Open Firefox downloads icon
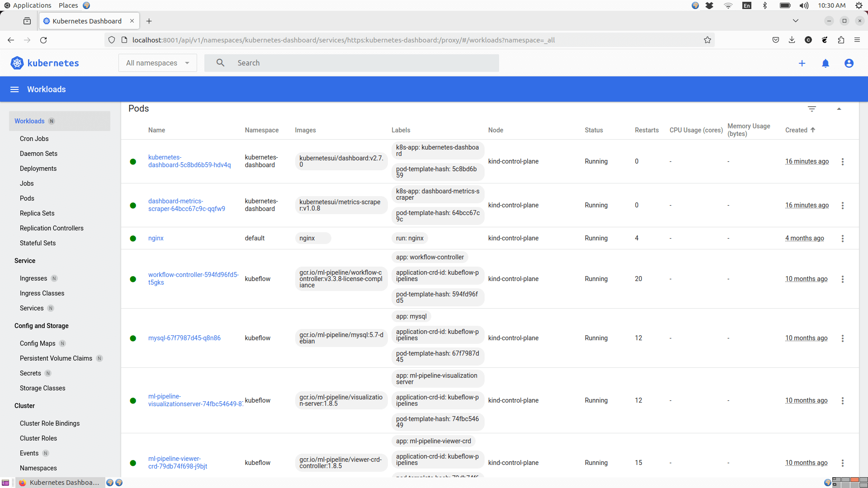Viewport: 868px width, 488px height. 792,40
